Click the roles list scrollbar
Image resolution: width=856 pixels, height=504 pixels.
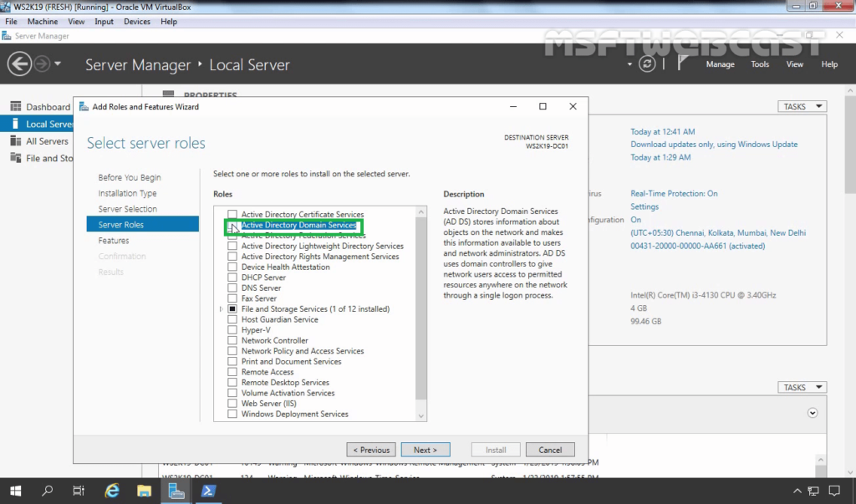click(420, 308)
